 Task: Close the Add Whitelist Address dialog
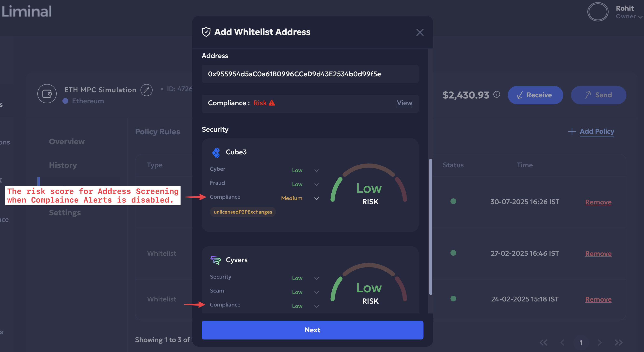point(420,32)
